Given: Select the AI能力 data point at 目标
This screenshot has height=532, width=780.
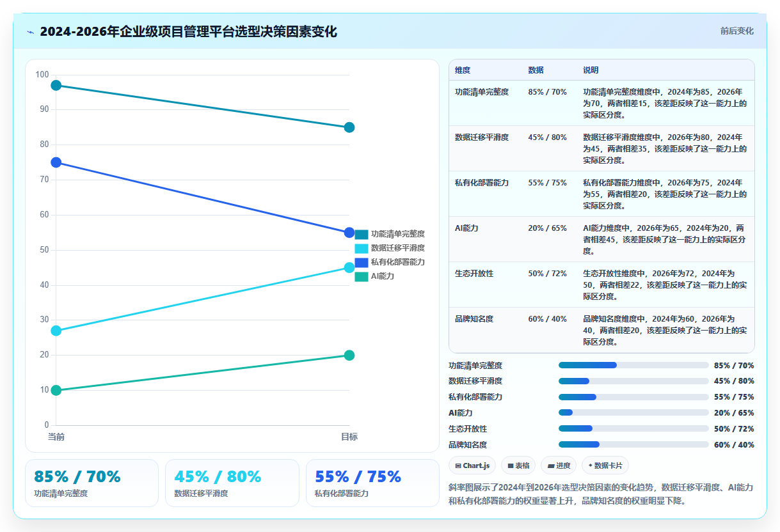Looking at the screenshot, I should coord(349,356).
